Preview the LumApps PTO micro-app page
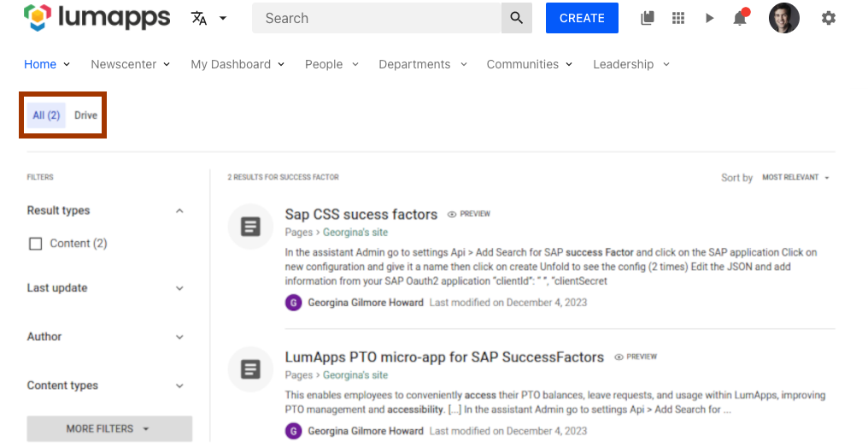This screenshot has width=868, height=448. (636, 357)
